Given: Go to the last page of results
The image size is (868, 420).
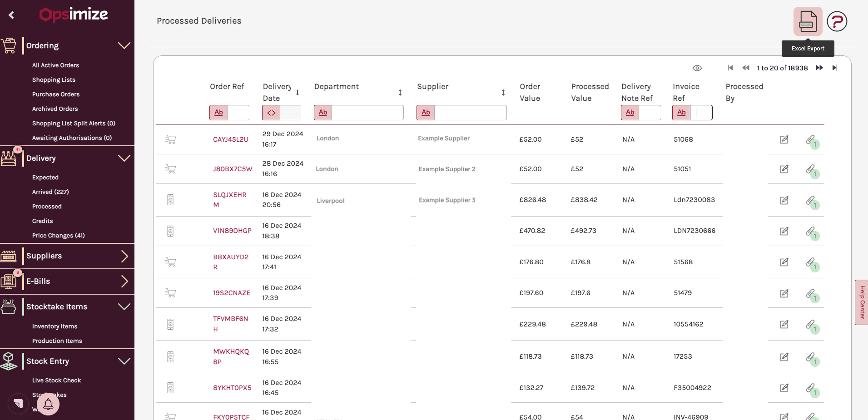Looking at the screenshot, I should click(x=835, y=68).
